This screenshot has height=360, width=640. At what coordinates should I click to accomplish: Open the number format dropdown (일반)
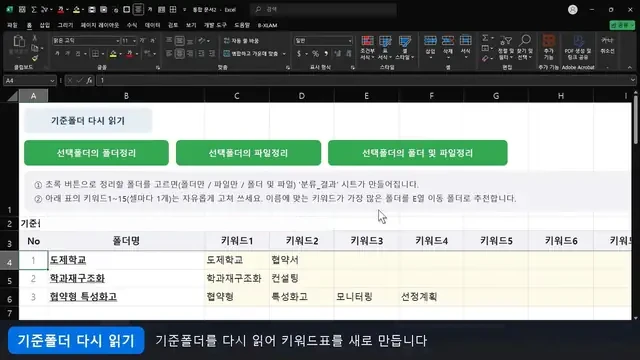click(x=350, y=41)
